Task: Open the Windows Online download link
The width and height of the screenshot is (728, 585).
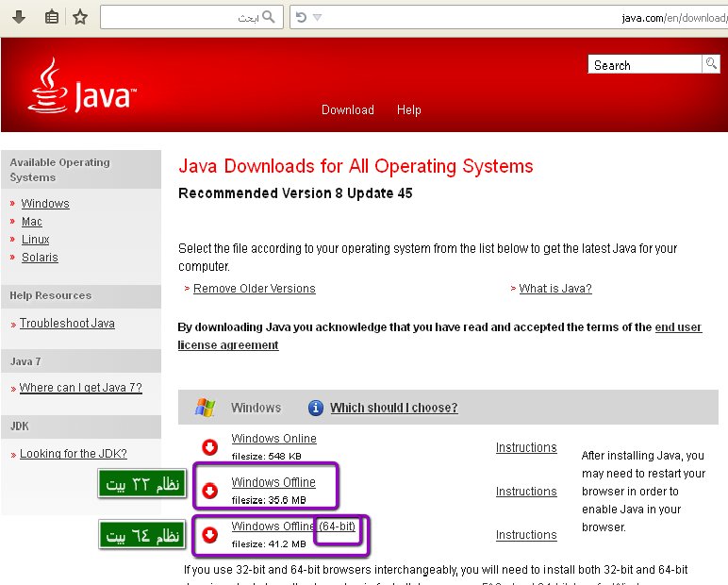Action: click(273, 438)
